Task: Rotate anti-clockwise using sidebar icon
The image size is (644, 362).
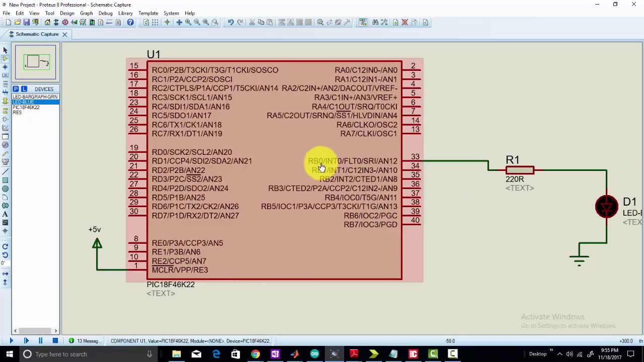Action: [x=5, y=255]
